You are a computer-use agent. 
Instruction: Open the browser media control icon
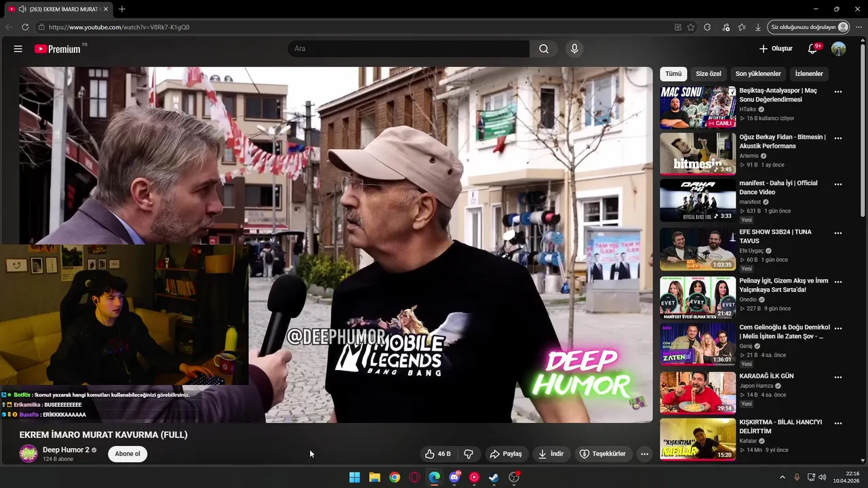pos(726,27)
